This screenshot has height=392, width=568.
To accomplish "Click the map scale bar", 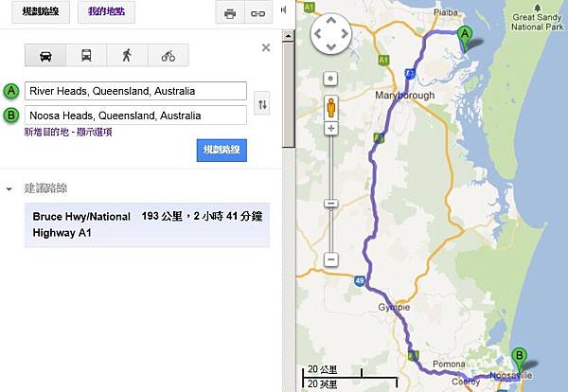I will pos(350,377).
